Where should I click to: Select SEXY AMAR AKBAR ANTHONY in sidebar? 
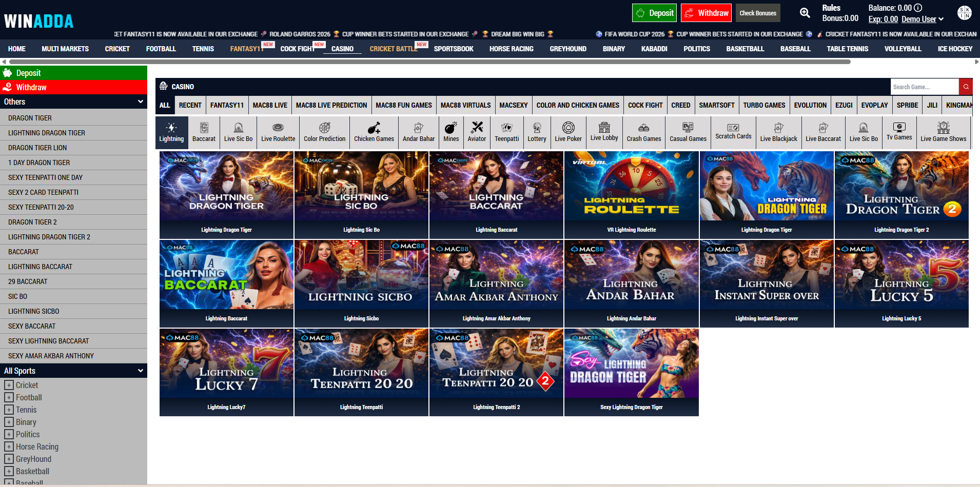click(73, 356)
